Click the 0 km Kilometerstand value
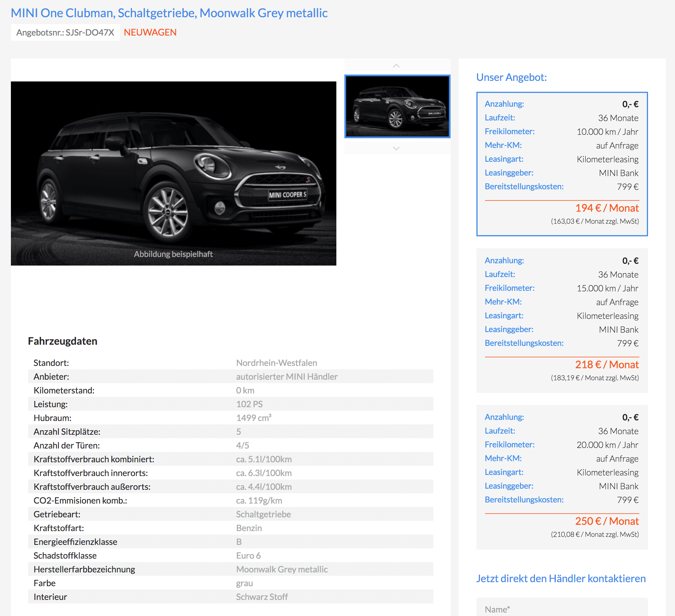The height and width of the screenshot is (616, 675). pos(245,390)
